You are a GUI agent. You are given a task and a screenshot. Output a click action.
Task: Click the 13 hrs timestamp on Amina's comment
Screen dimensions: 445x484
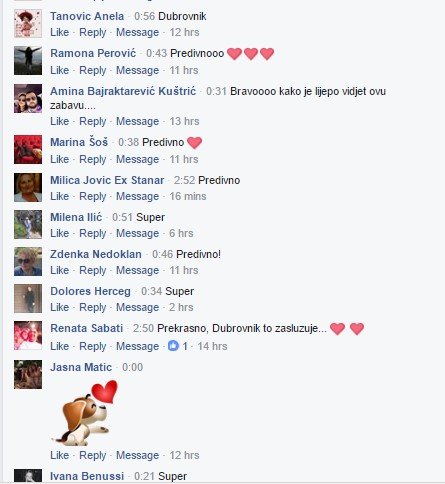coord(184,121)
